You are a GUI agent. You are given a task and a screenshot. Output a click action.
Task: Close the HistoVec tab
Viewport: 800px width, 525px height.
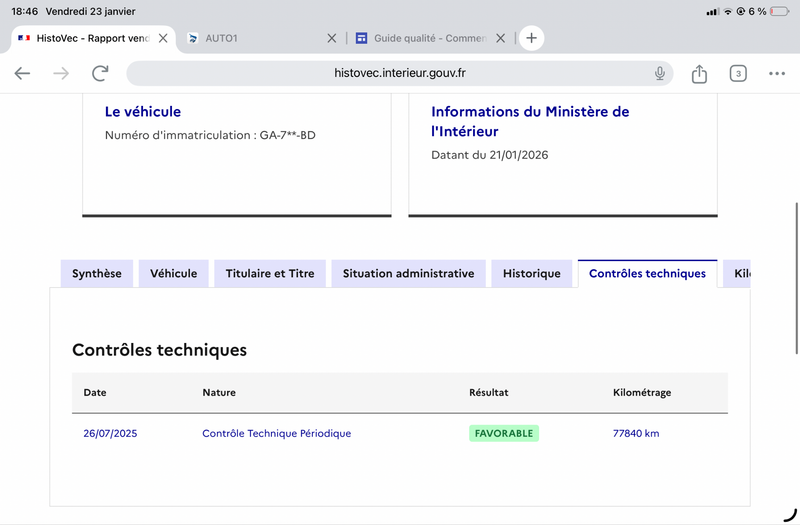[164, 38]
